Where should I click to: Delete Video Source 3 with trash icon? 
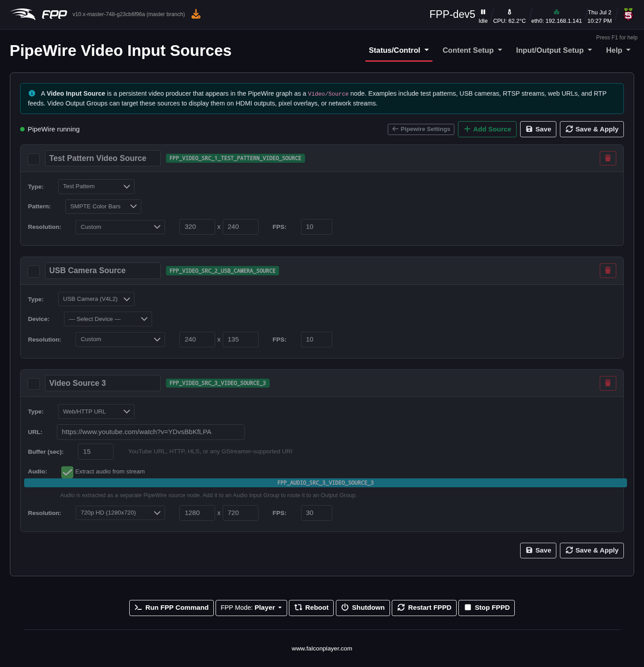click(608, 383)
